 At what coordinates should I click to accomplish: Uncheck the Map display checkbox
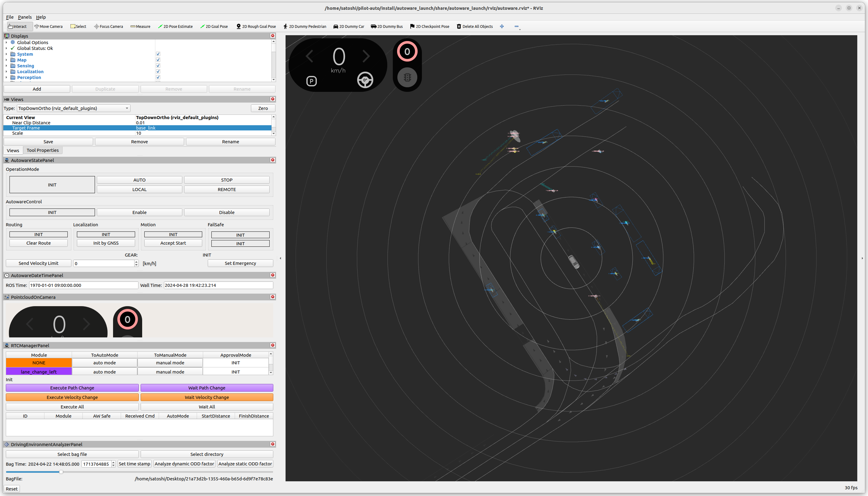(x=158, y=60)
